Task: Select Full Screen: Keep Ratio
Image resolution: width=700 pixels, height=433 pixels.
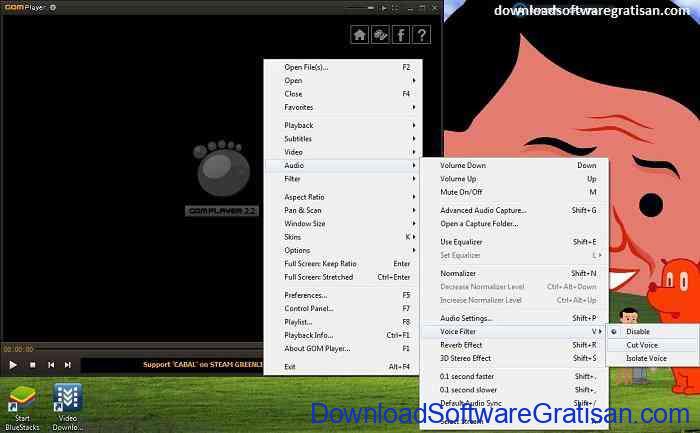Action: (x=342, y=264)
